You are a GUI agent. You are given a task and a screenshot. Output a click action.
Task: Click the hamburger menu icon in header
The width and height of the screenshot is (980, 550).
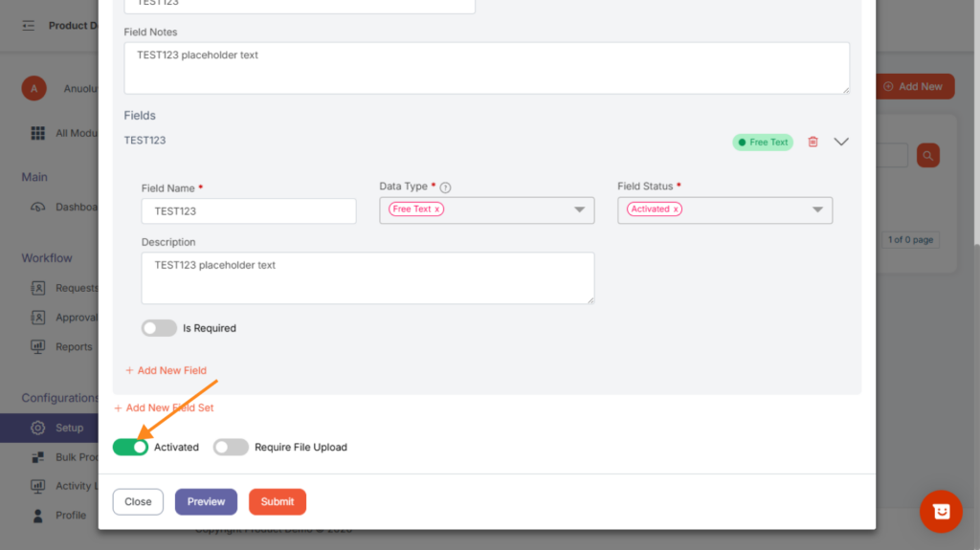point(29,26)
